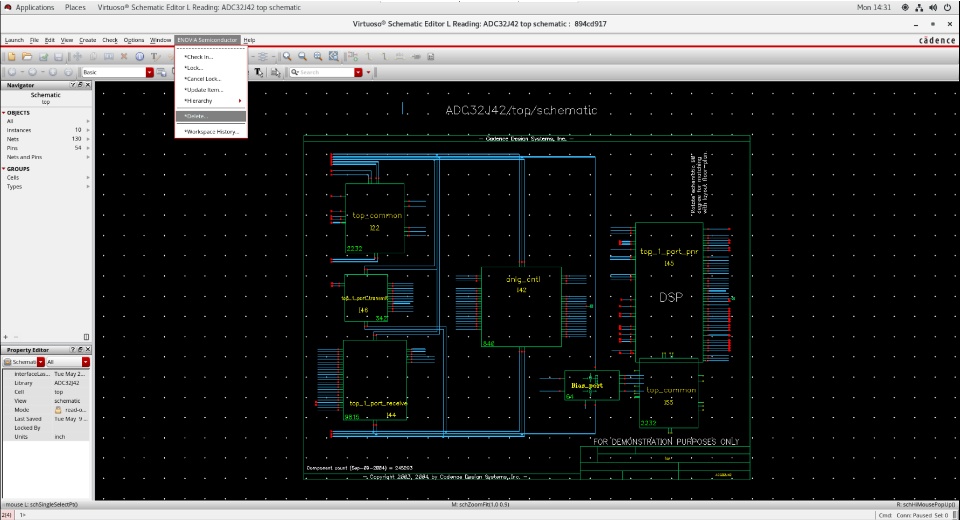The width and height of the screenshot is (960, 520).
Task: Click the blue Properties info icon
Action: (x=140, y=56)
